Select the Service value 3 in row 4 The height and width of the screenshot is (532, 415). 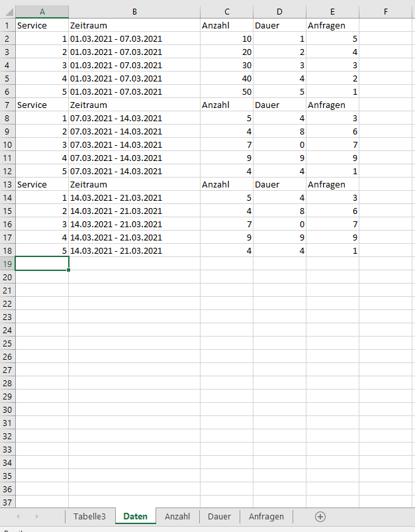pos(42,65)
